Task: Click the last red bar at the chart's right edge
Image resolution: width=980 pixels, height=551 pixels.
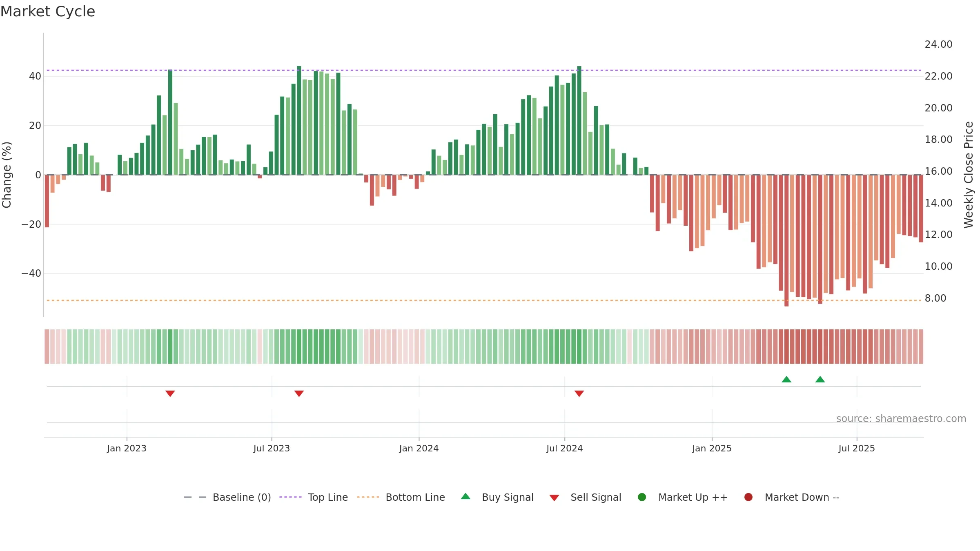Action: coord(921,209)
